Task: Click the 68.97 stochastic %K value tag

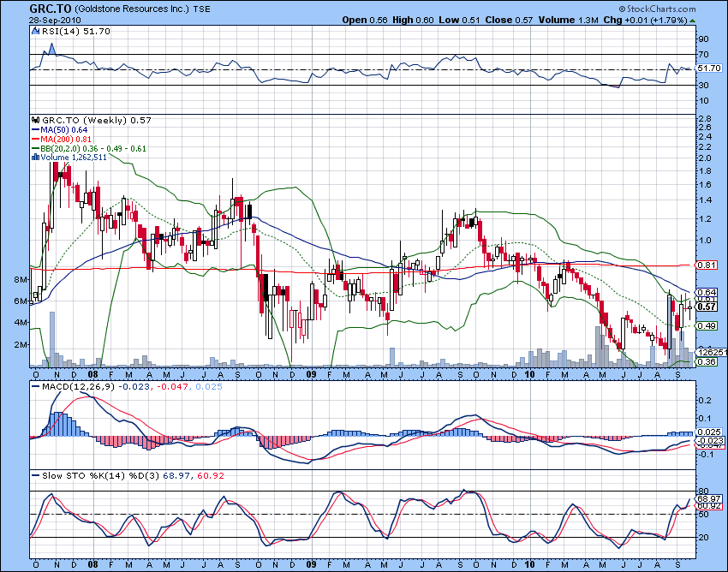Action: click(x=709, y=499)
